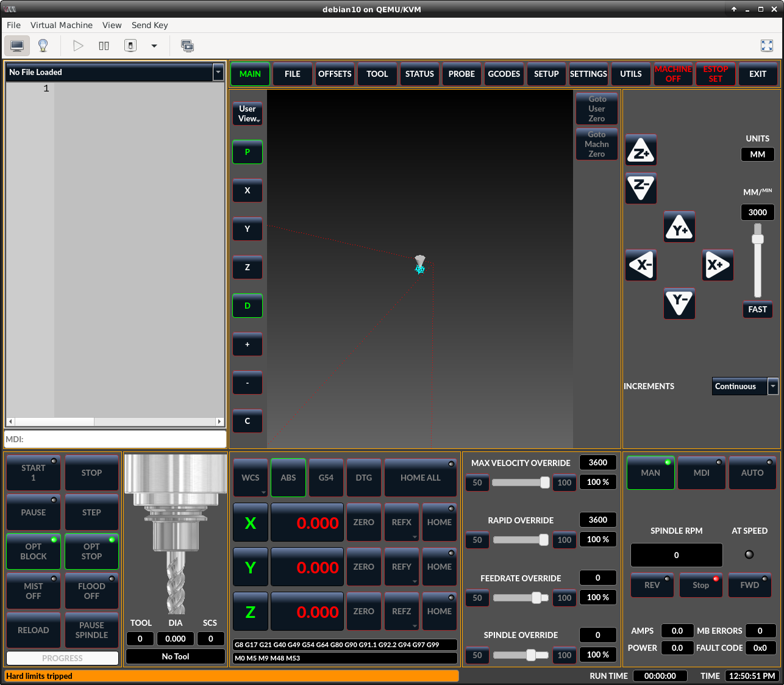This screenshot has height=685, width=784.
Task: Expand the REFX dropdown button
Action: click(402, 522)
